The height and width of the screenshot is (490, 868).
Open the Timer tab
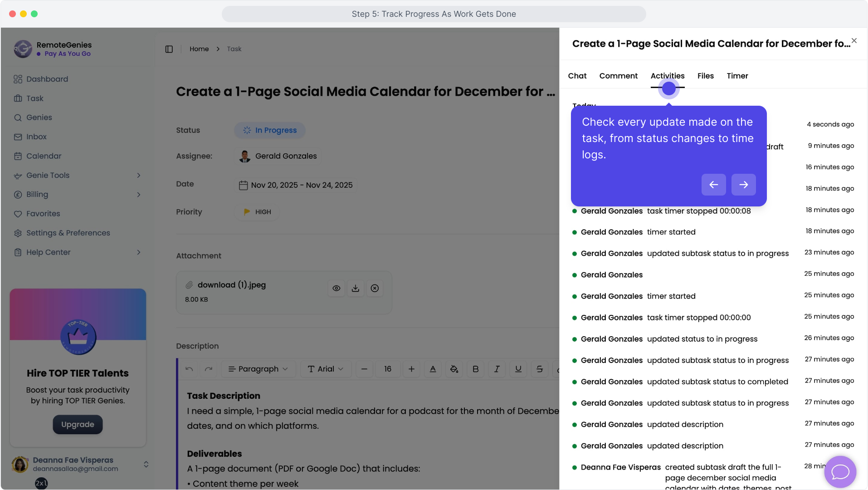737,76
